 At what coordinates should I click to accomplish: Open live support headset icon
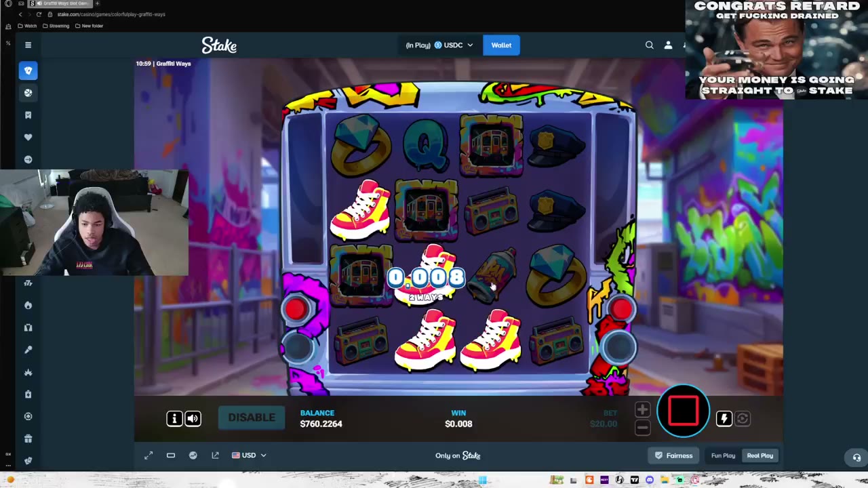(x=856, y=458)
